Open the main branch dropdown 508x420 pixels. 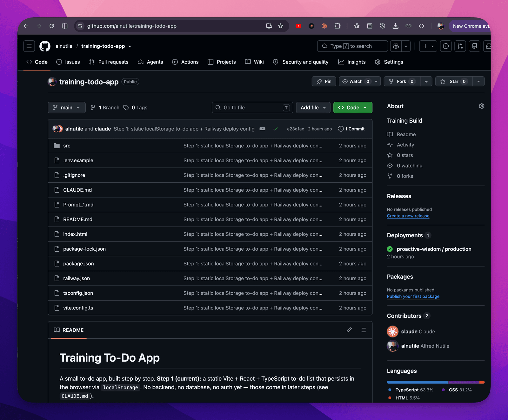[67, 108]
